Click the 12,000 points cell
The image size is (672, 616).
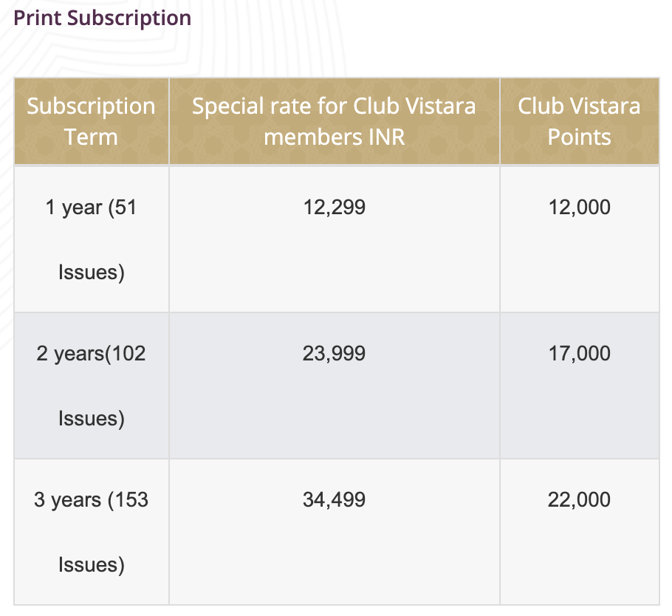(x=580, y=239)
